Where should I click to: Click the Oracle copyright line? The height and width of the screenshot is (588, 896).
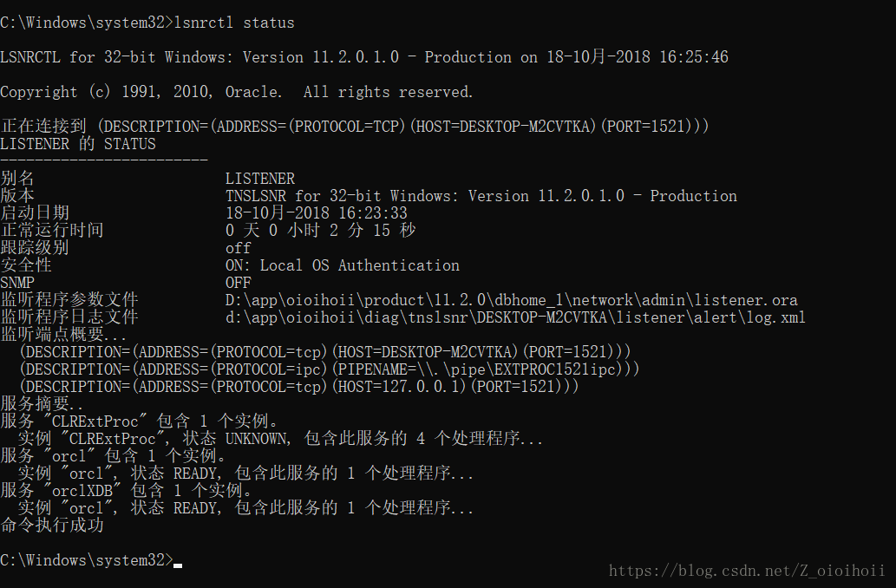coord(236,92)
